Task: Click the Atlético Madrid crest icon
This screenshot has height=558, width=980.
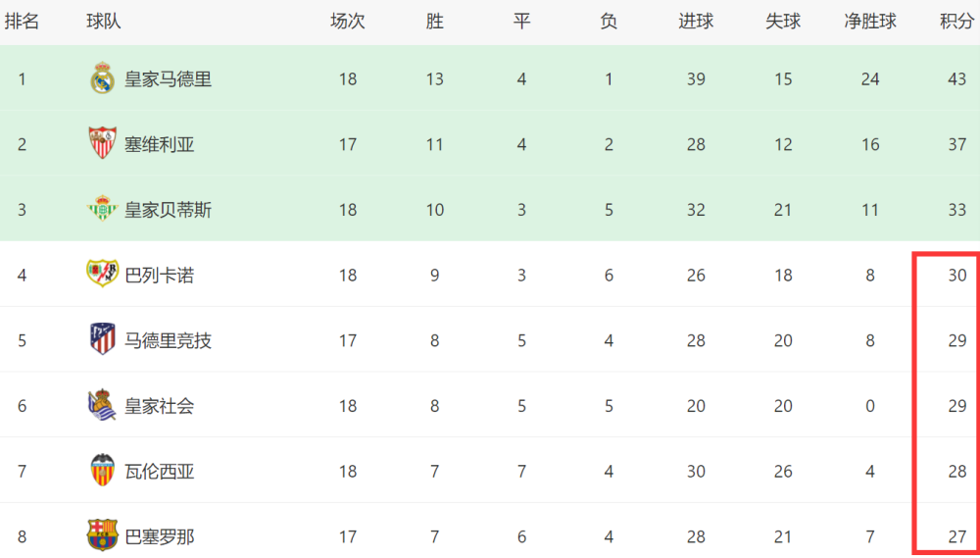Action: click(103, 339)
